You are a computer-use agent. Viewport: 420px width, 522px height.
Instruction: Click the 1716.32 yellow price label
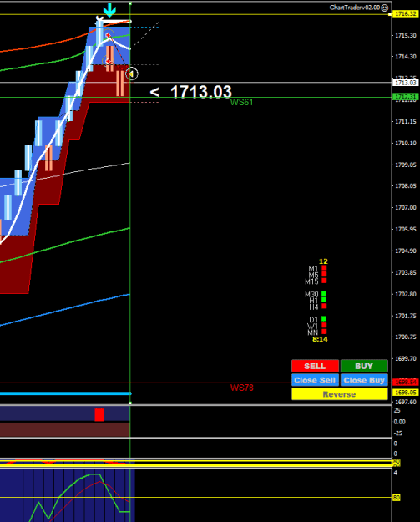[x=405, y=13]
